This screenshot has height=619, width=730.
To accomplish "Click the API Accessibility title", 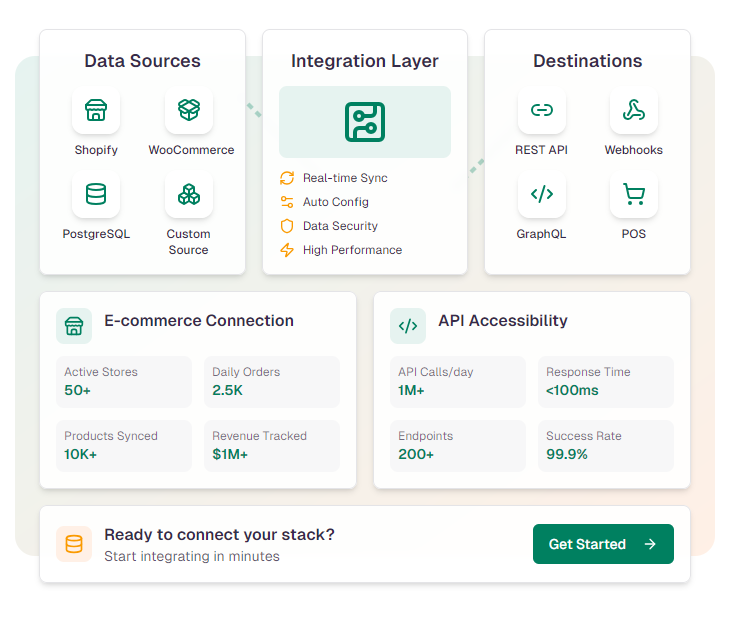I will tap(503, 321).
